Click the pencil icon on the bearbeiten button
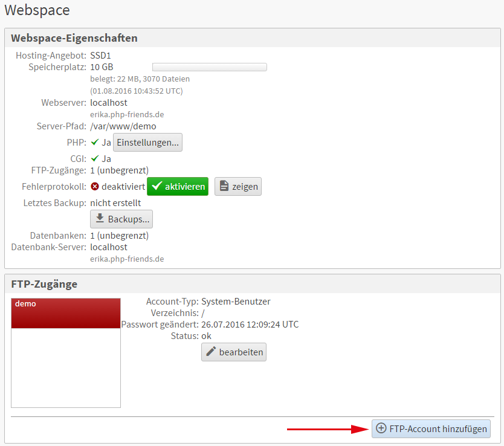 211,352
